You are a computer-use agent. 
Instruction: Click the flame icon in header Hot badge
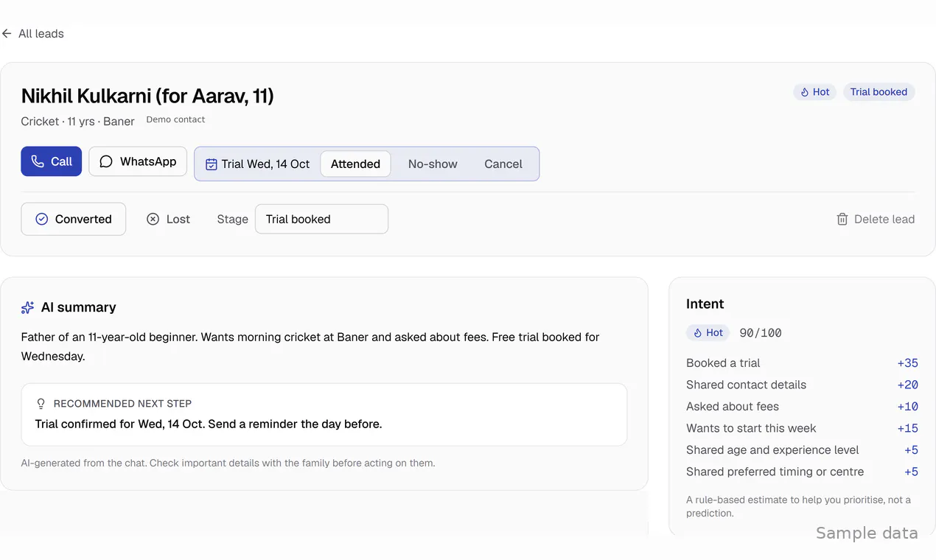(x=804, y=92)
